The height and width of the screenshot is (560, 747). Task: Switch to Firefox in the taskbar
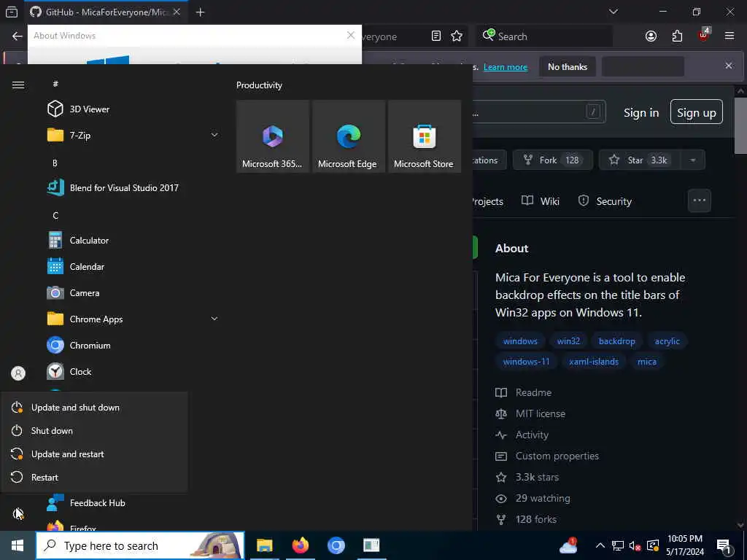301,545
